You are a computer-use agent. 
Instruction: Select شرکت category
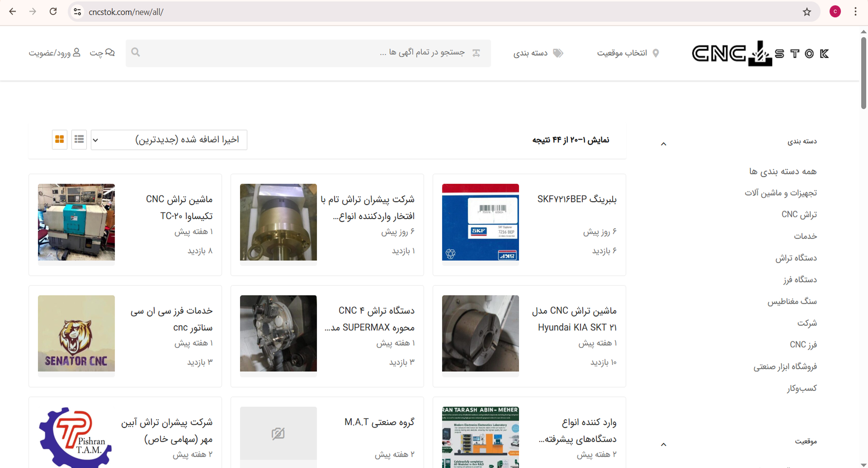807,323
